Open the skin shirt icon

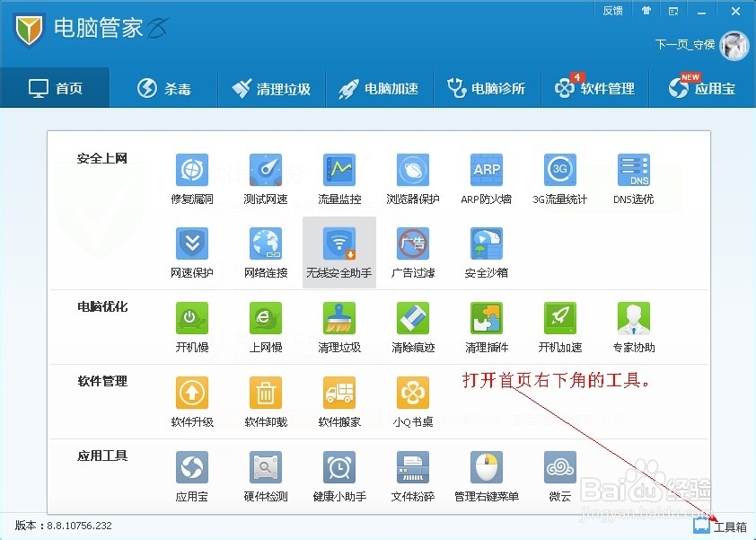pyautogui.click(x=646, y=11)
